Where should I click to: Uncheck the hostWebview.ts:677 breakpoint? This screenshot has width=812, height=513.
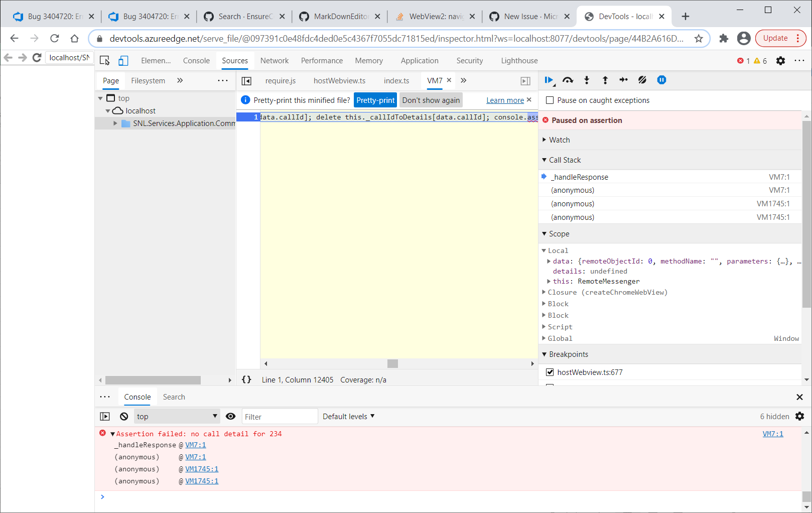tap(550, 372)
